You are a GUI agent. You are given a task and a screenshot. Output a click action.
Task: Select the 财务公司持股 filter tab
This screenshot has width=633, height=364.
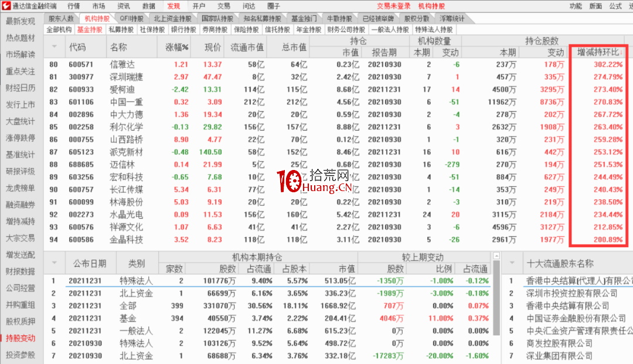346,29
